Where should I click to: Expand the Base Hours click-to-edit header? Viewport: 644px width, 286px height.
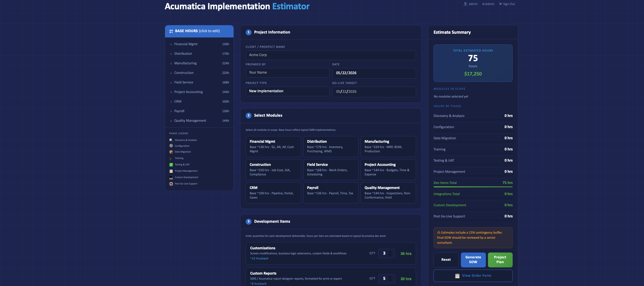(199, 31)
